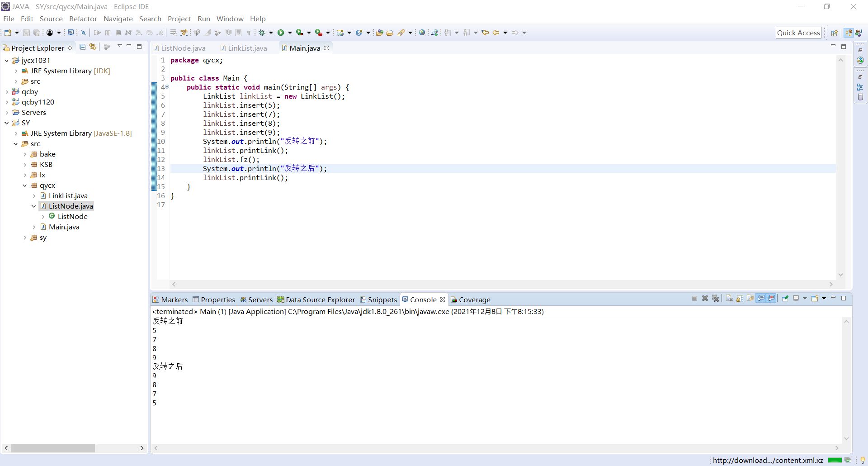Click the New file toolbar icon
The height and width of the screenshot is (466, 868).
8,33
